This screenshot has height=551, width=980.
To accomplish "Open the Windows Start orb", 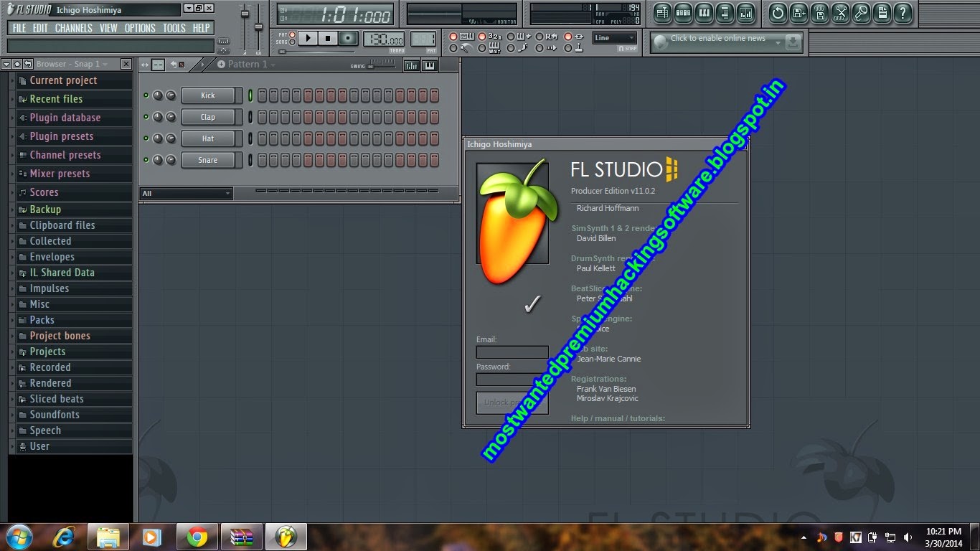I will (19, 537).
